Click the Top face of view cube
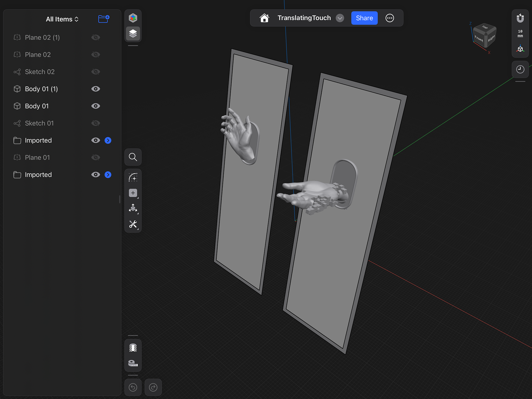Screen dimensions: 532x399 tap(485, 27)
